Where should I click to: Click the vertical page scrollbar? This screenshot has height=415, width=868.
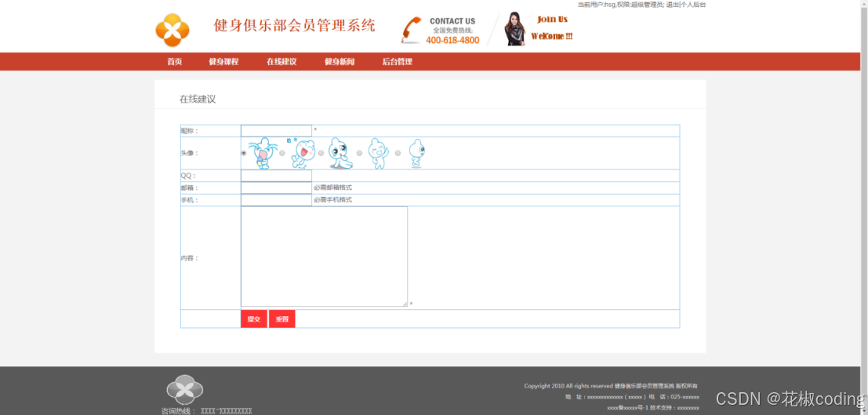863,207
